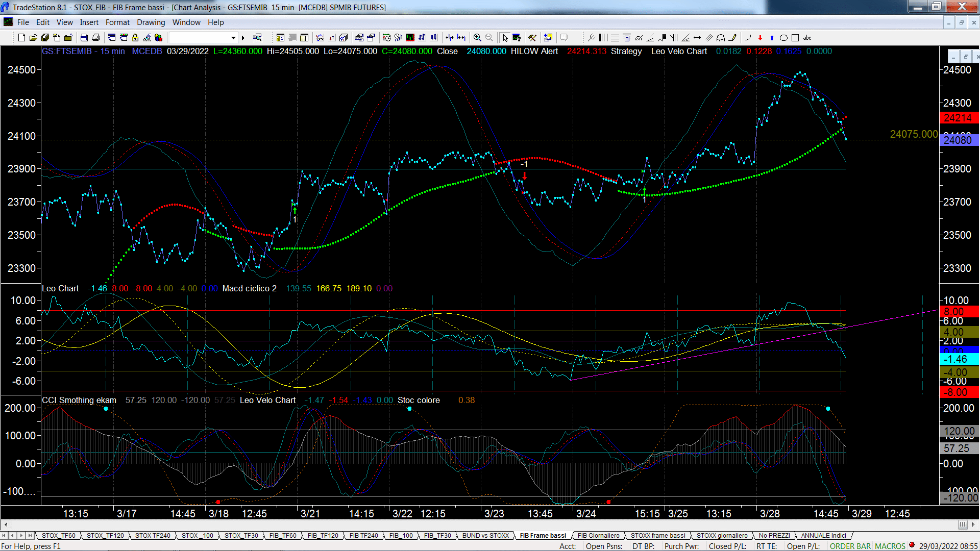Switch to the FIB Giornaliero tab

pos(598,536)
